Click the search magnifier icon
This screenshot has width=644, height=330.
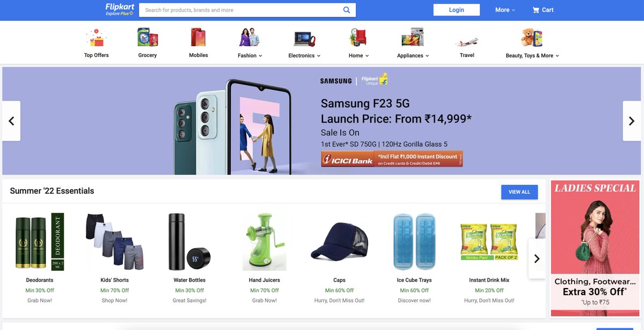(x=347, y=10)
